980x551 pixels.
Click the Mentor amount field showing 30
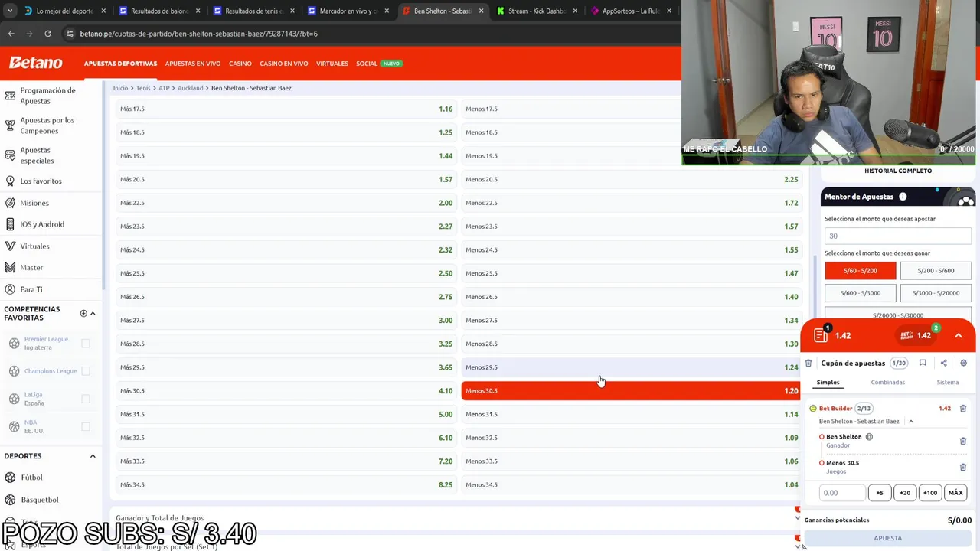tap(898, 236)
